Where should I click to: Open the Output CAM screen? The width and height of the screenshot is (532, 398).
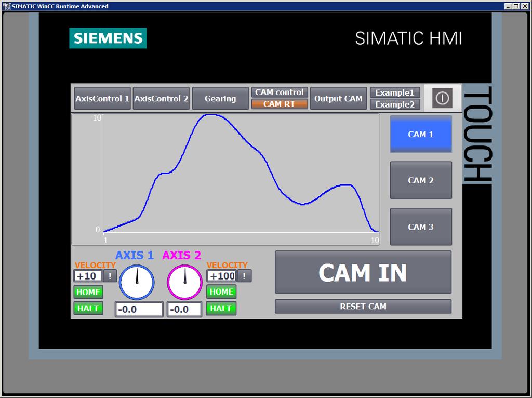point(338,98)
